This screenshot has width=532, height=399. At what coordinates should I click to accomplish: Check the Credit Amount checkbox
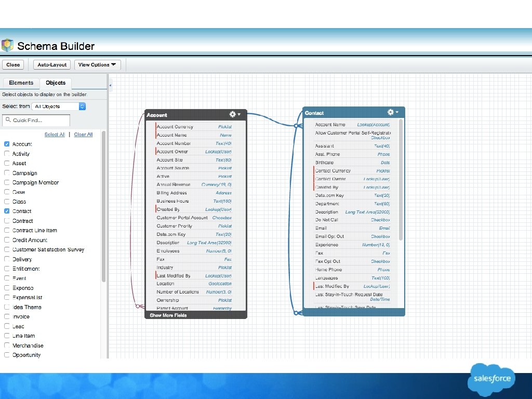[7, 240]
